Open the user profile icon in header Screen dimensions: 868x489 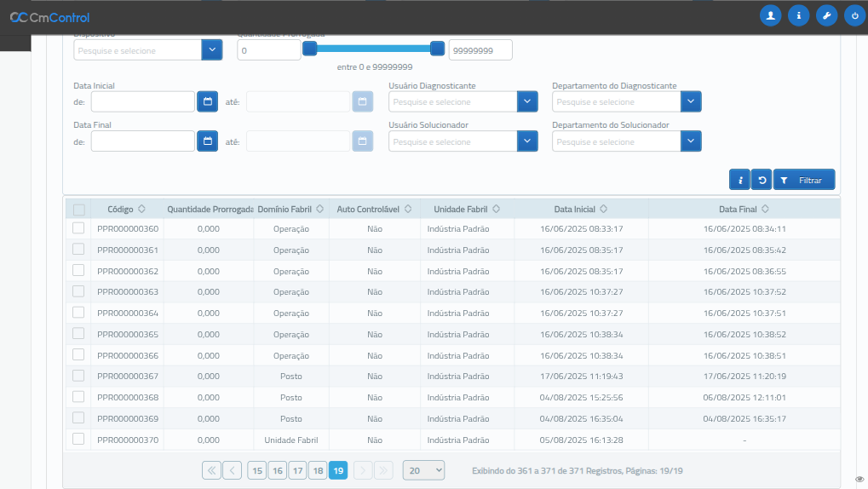770,15
